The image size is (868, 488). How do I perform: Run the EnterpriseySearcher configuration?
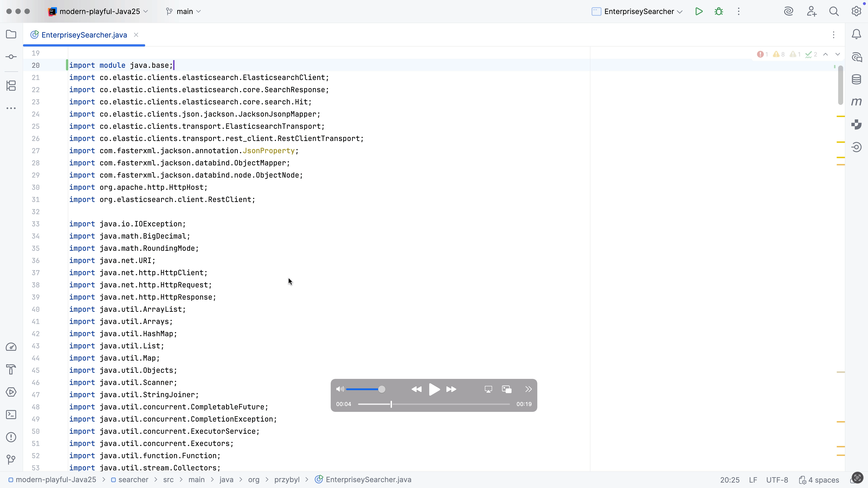699,11
